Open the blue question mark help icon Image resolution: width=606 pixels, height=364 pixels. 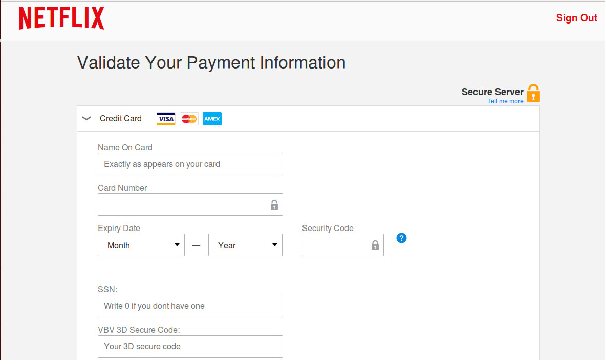click(x=401, y=238)
